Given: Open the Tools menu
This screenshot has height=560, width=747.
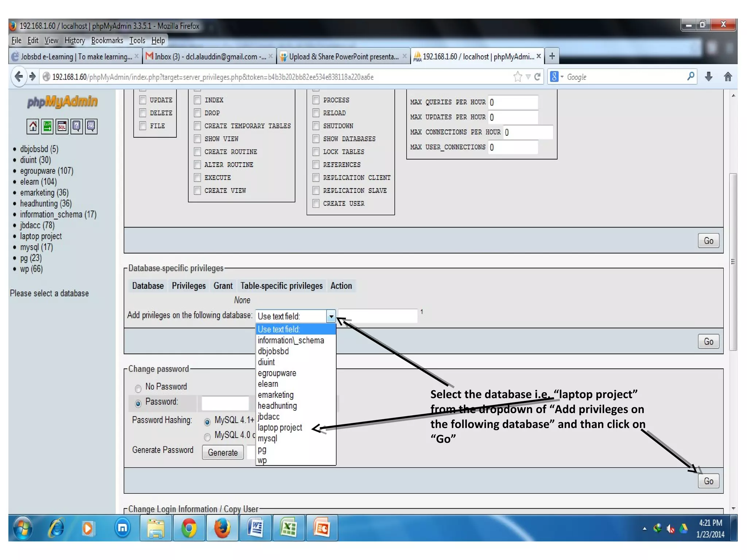Looking at the screenshot, I should click(137, 40).
